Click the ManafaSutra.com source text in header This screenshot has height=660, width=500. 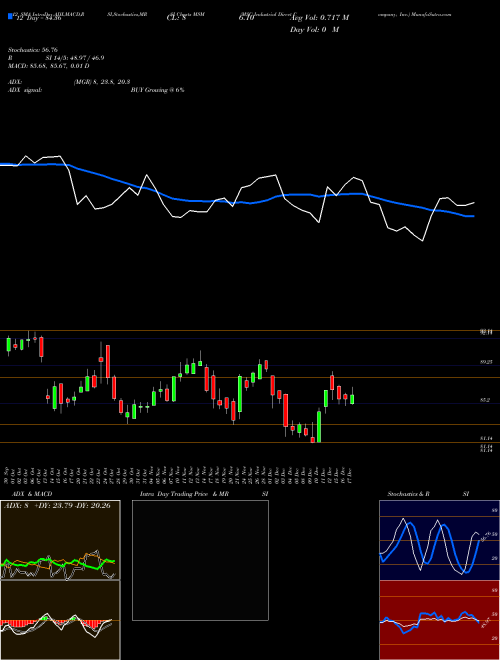[x=431, y=14]
